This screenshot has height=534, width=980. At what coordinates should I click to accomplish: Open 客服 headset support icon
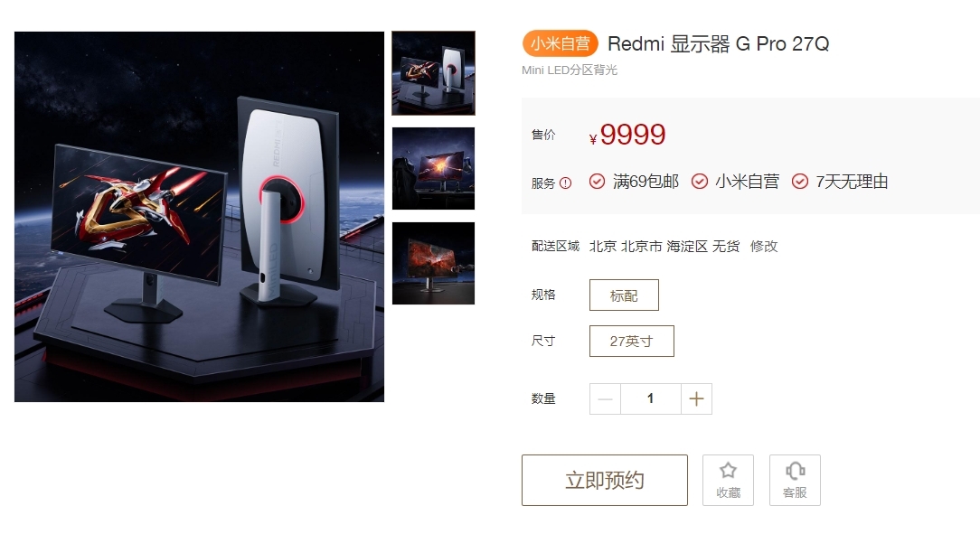pyautogui.click(x=795, y=470)
